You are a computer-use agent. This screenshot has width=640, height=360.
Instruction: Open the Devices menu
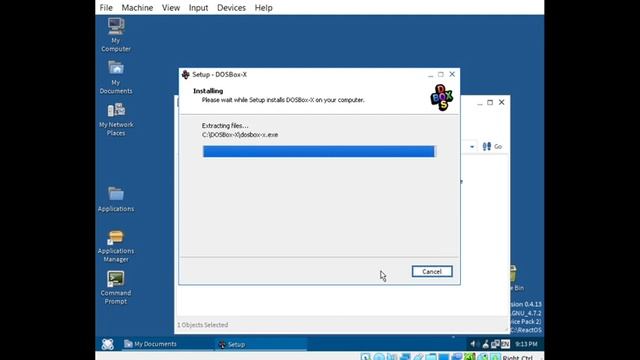pos(231,8)
